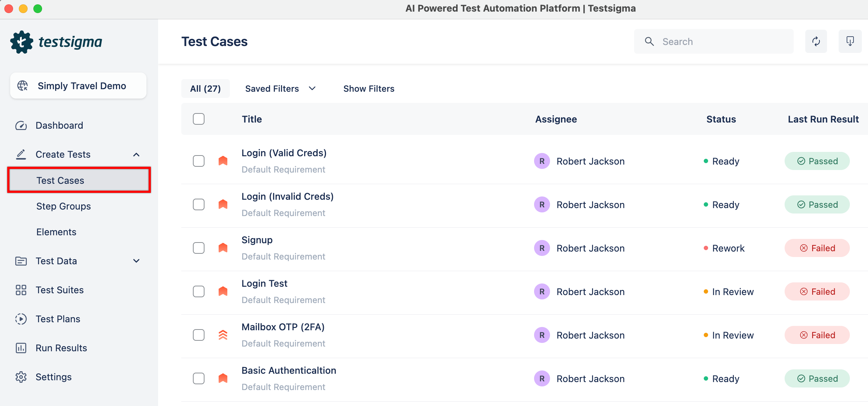Refresh the test cases list
This screenshot has width=868, height=406.
coord(816,41)
